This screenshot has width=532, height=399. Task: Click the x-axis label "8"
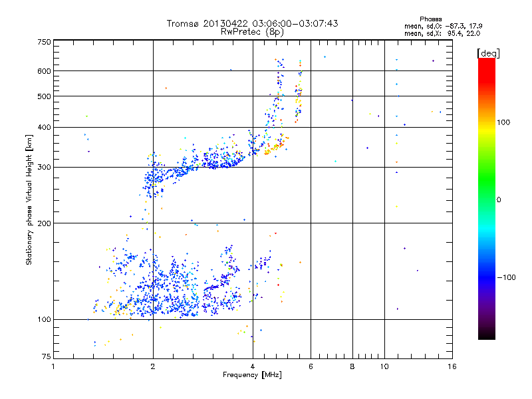click(x=352, y=366)
